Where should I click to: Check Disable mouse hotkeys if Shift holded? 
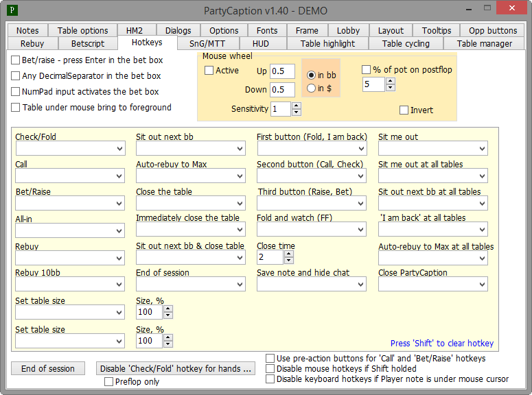coord(270,368)
